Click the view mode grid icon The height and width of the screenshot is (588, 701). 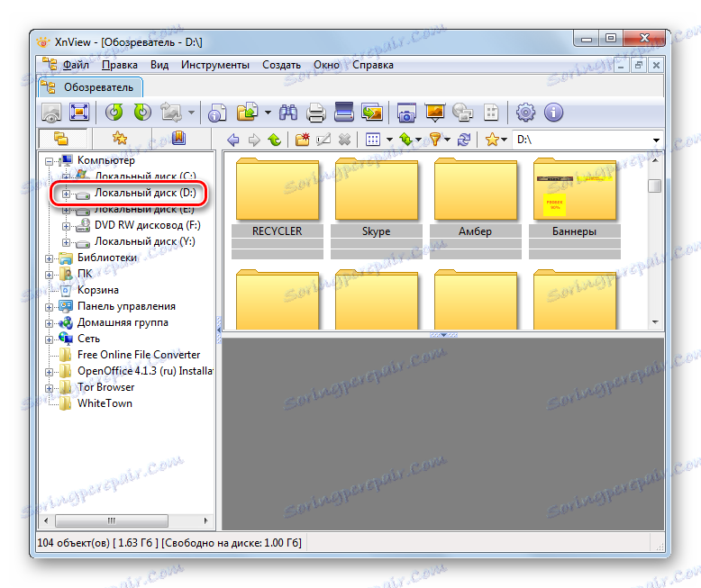click(x=373, y=140)
